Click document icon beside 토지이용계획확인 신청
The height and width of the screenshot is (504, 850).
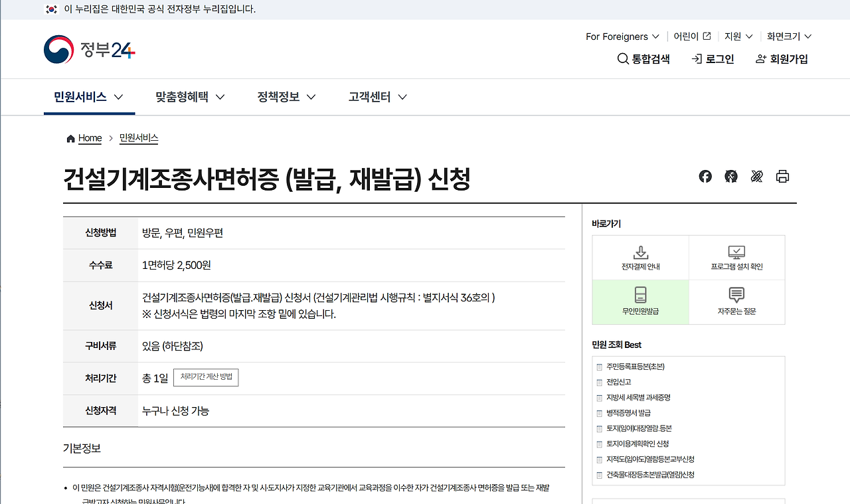pos(600,444)
